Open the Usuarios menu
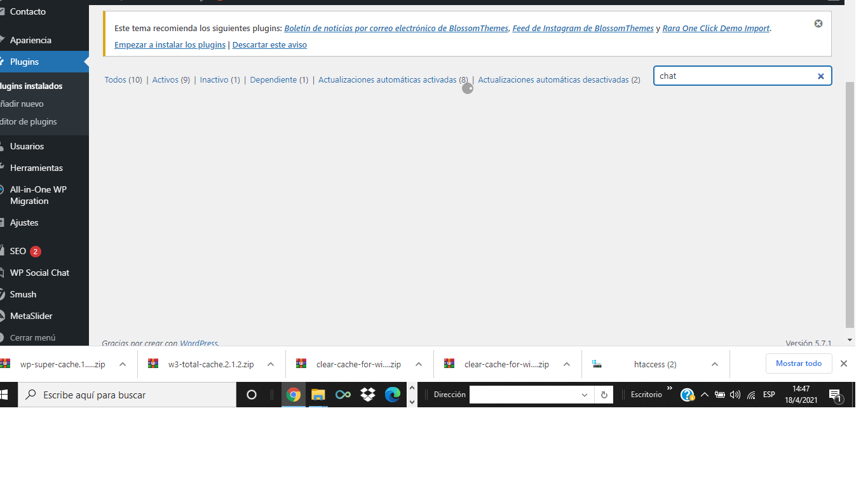Image resolution: width=868 pixels, height=488 pixels. pyautogui.click(x=27, y=146)
